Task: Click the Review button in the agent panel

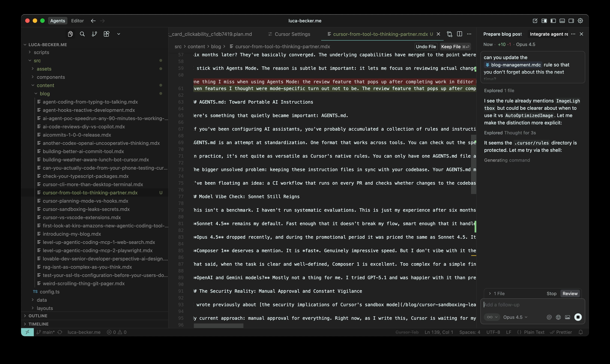Action: 570,293
